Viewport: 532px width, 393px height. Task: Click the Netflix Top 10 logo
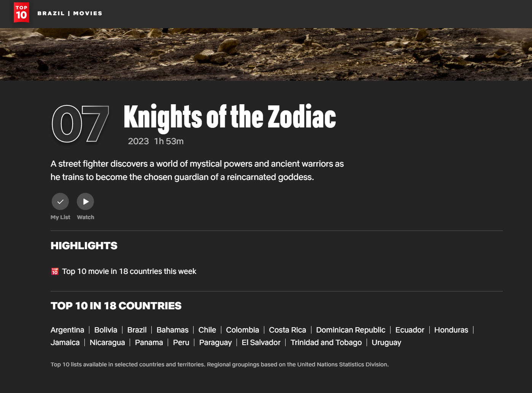tap(21, 13)
